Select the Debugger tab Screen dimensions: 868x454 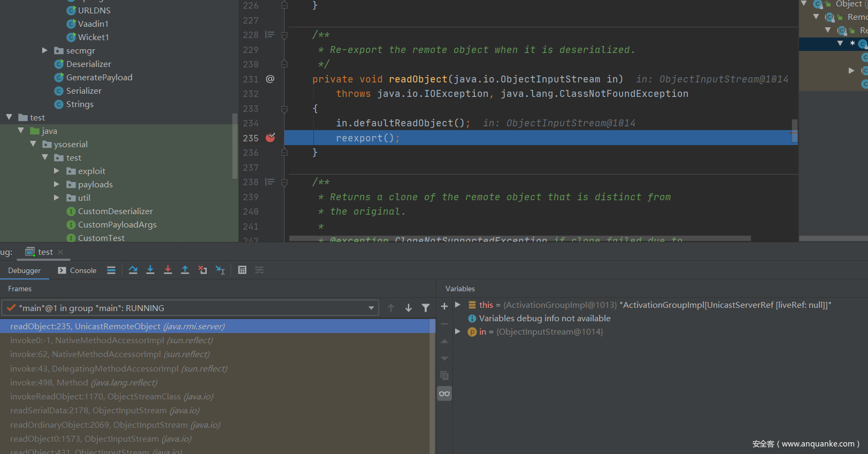(24, 270)
